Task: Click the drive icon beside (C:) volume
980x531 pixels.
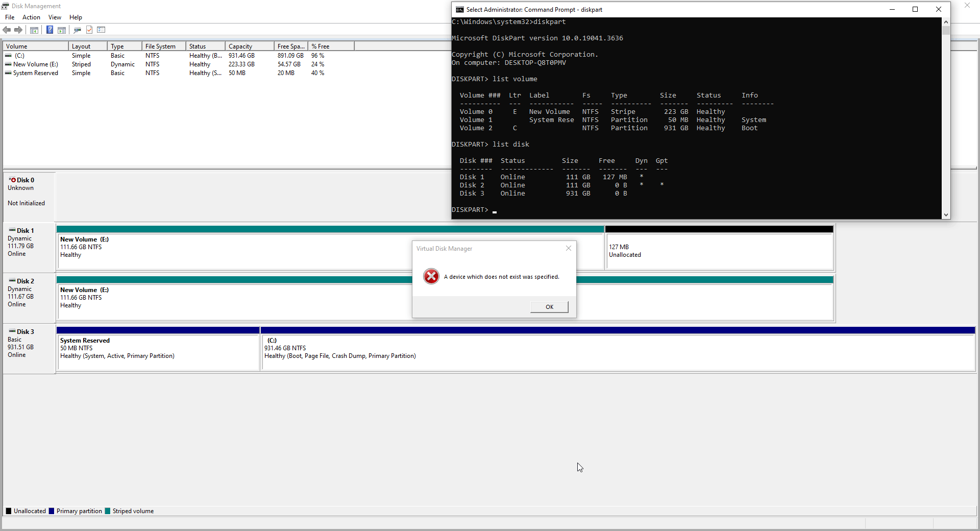Action: point(8,56)
